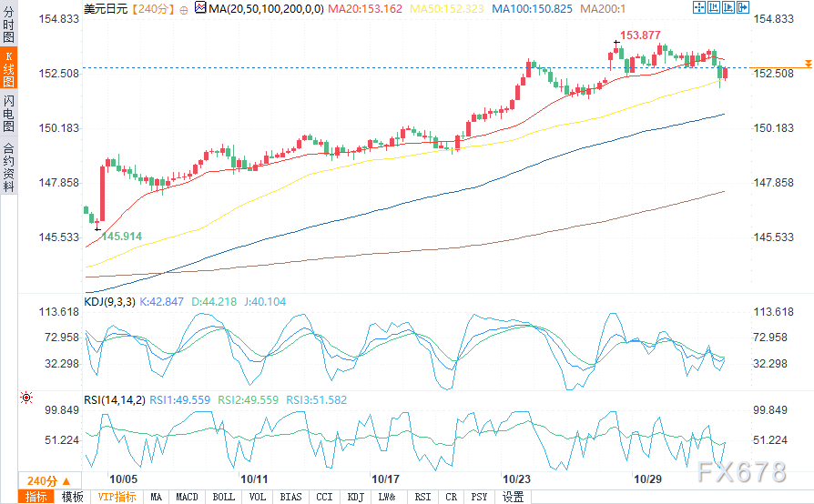The width and height of the screenshot is (814, 504).
Task: Click the MA100:150.825 value label
Action: (532, 9)
